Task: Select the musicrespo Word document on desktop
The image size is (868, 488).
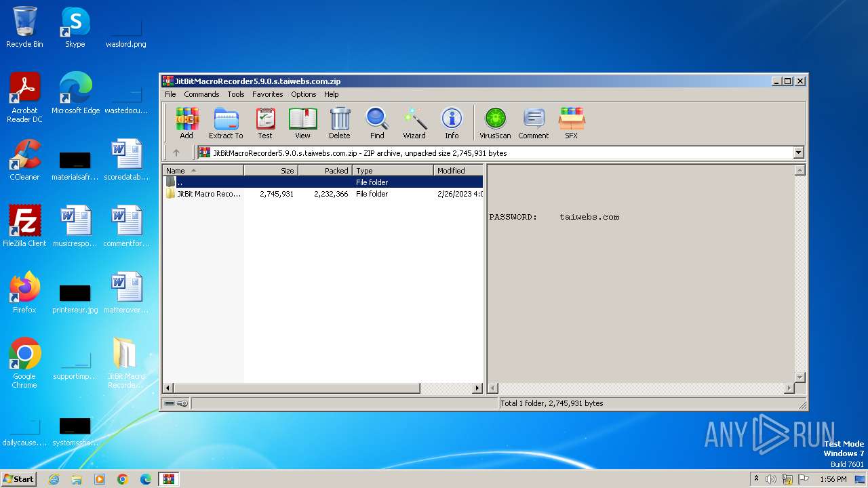Action: click(x=75, y=226)
